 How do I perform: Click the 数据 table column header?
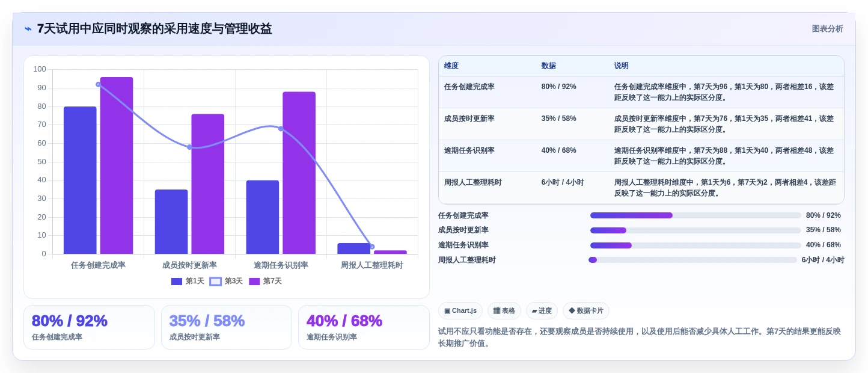549,66
